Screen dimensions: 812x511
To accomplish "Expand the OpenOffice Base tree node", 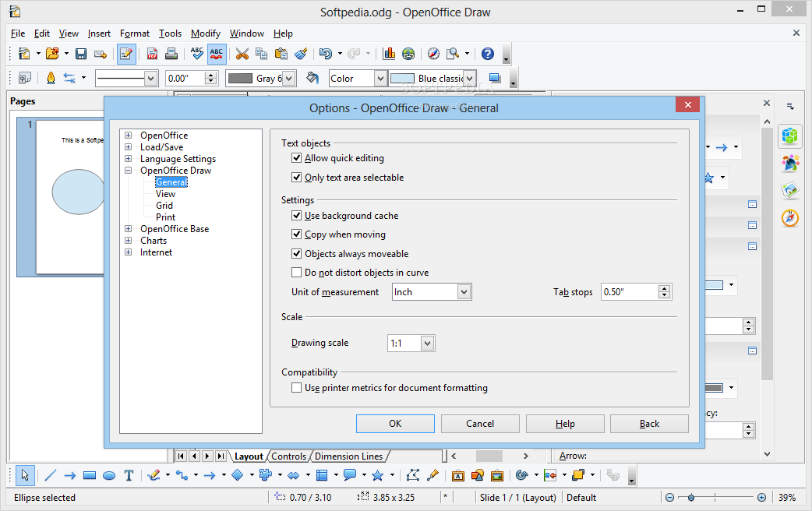I will click(129, 228).
